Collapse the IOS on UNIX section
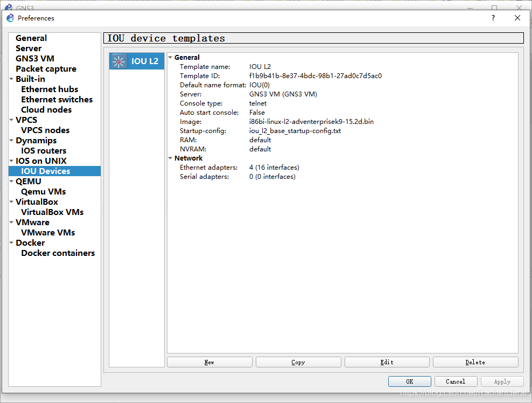The width and height of the screenshot is (532, 403). pyautogui.click(x=11, y=161)
